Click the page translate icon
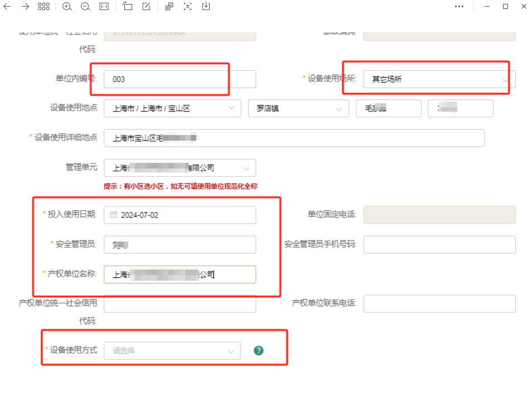 [169, 7]
